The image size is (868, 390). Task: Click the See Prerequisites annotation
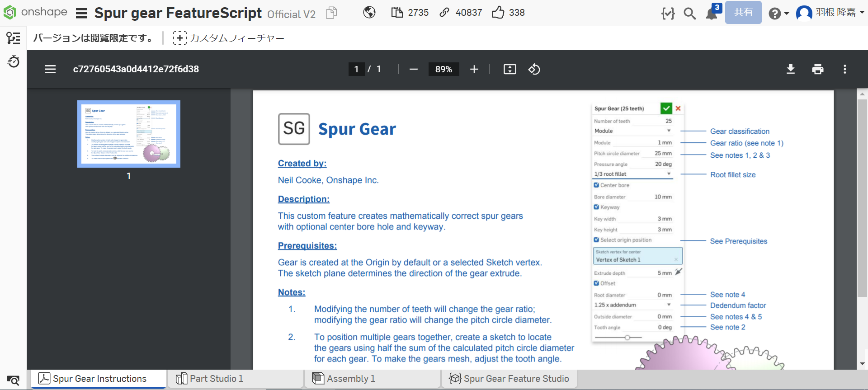[739, 241]
